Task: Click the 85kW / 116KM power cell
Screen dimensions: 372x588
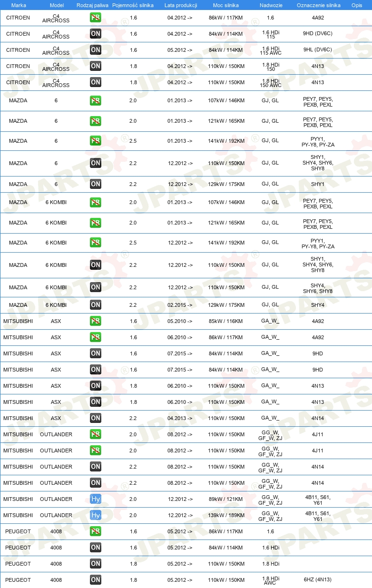Action: click(x=226, y=321)
